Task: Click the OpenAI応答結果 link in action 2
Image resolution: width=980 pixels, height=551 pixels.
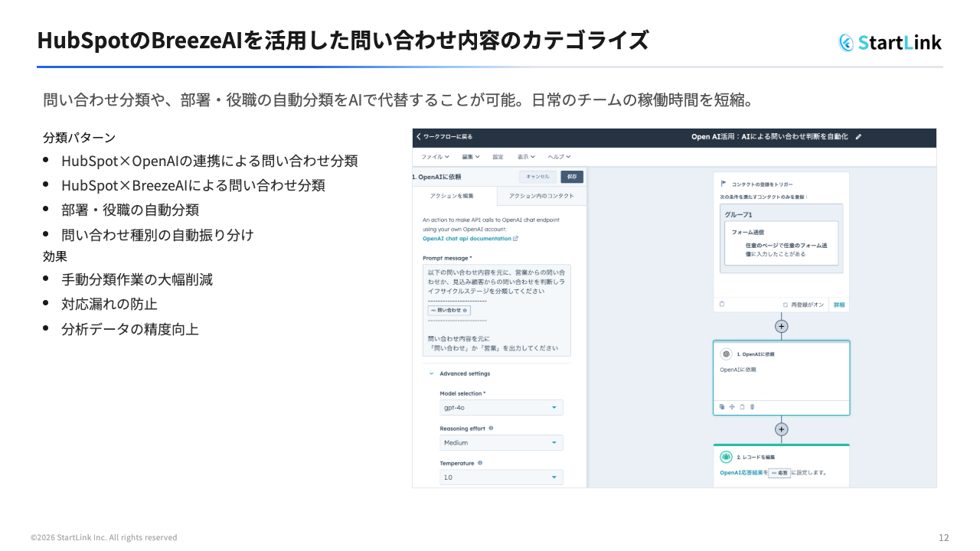Action: point(741,473)
